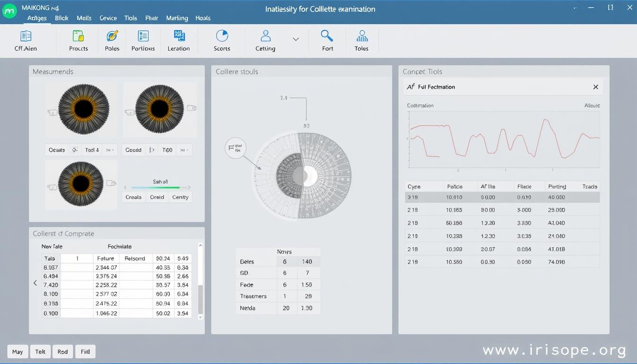Click the Cff Aien report icon

point(26,40)
